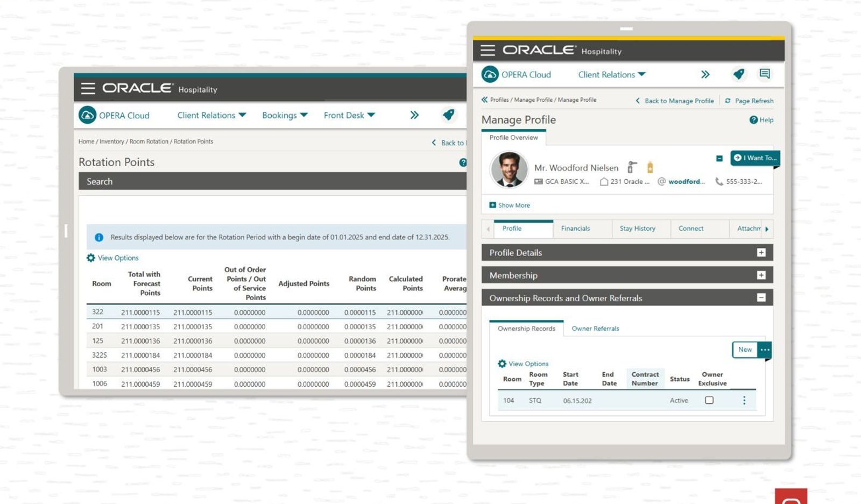
Task: Click Back to Manage Profile link
Action: [675, 101]
